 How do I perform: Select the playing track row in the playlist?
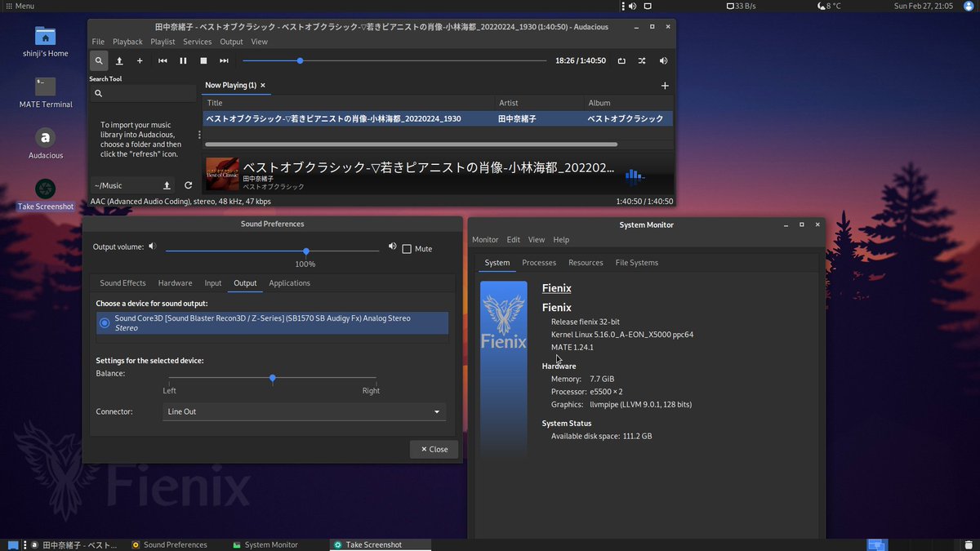(438, 118)
